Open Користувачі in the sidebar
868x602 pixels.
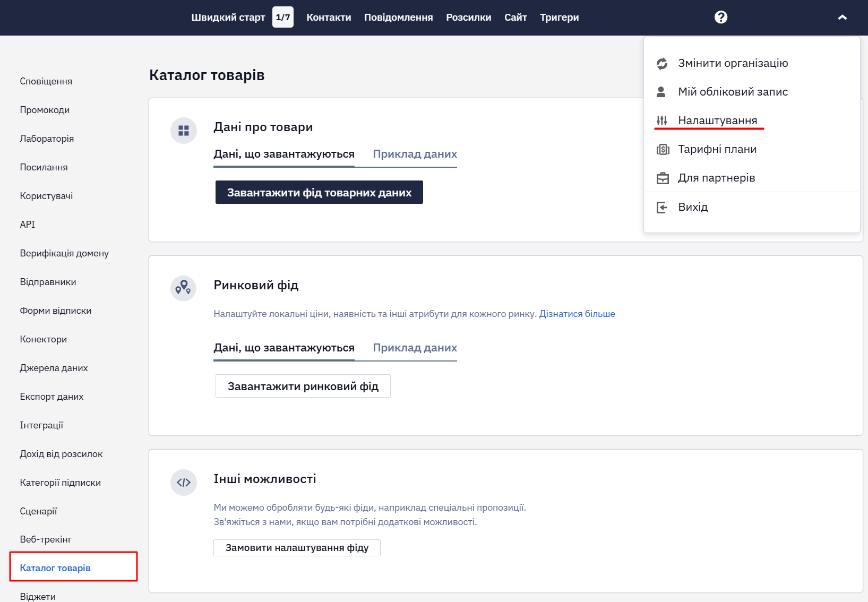click(x=46, y=196)
